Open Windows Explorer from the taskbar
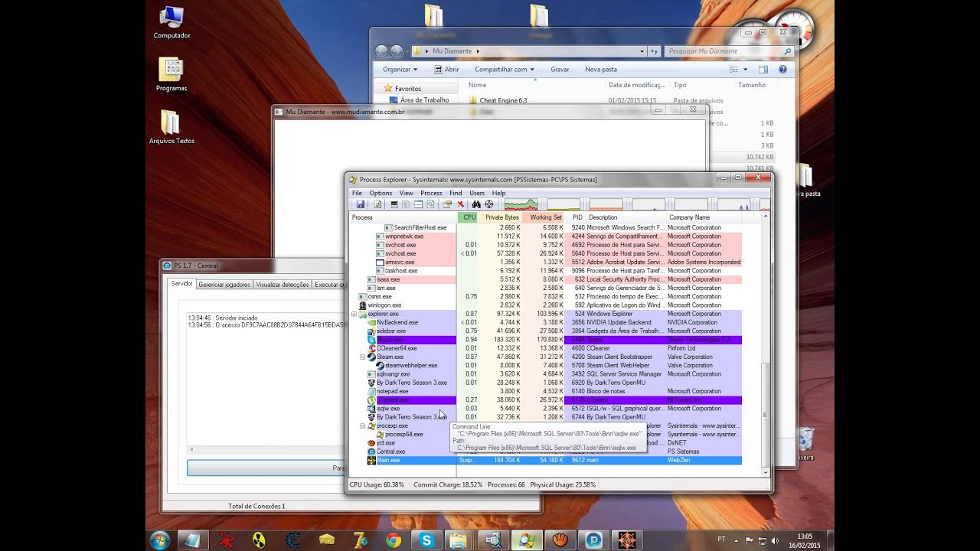 [458, 540]
